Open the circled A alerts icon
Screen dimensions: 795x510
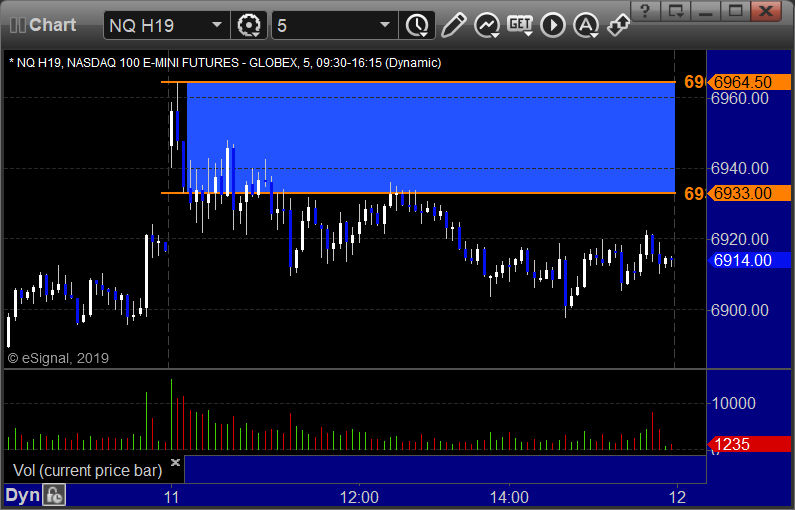point(586,25)
